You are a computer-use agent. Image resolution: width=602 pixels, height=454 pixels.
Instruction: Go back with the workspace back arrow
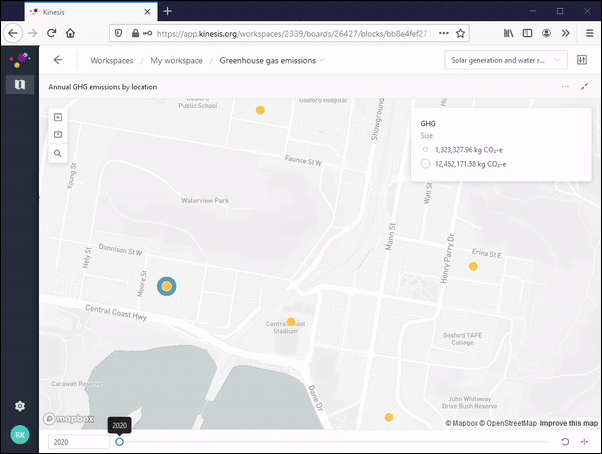coord(58,60)
